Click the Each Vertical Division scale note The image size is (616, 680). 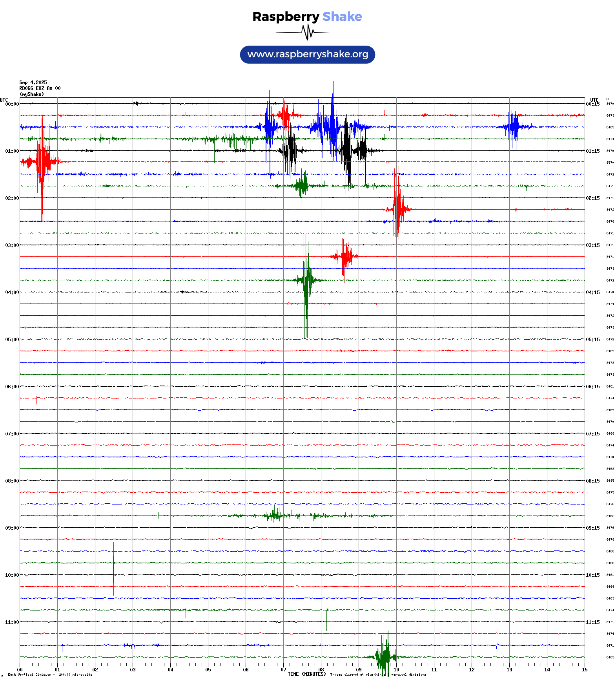tap(49, 675)
